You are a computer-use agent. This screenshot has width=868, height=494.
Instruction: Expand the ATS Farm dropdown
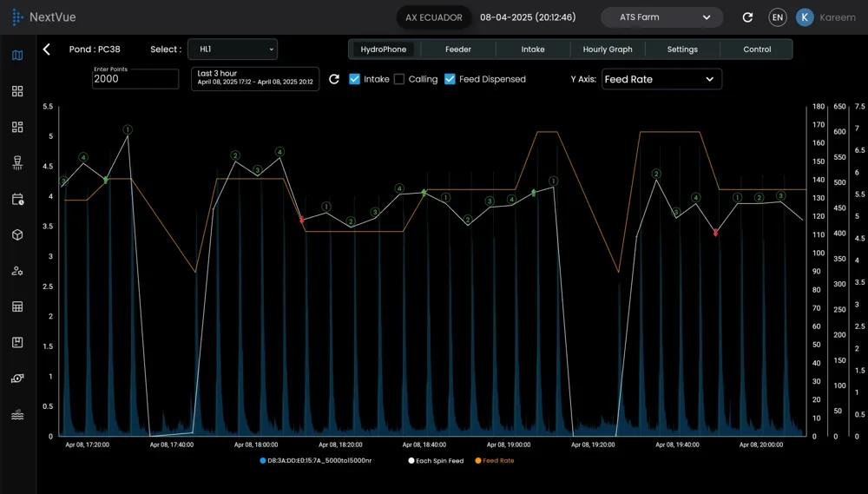pos(661,17)
